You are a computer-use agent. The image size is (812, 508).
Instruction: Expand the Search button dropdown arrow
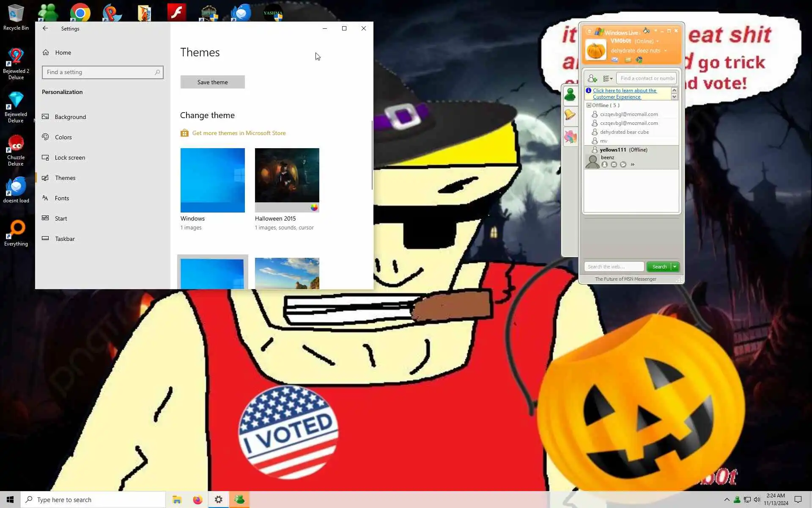tap(675, 267)
